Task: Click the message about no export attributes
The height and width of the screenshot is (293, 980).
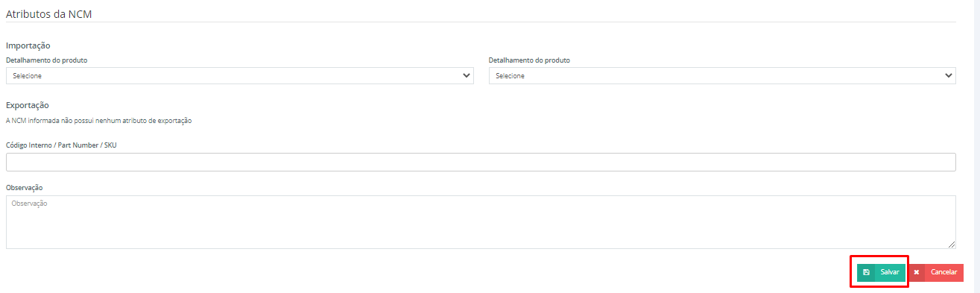Action: tap(99, 120)
